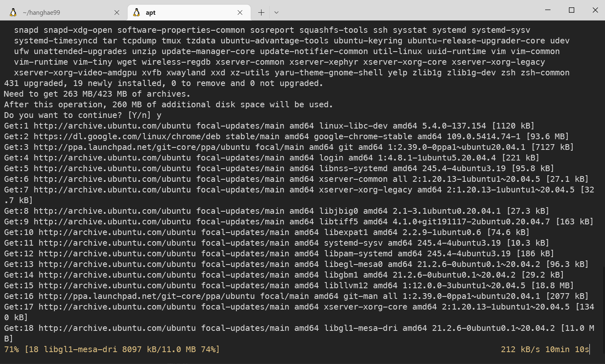This screenshot has height=364, width=605.
Task: Click the Get:14 libgbm1 line
Action: click(x=284, y=275)
